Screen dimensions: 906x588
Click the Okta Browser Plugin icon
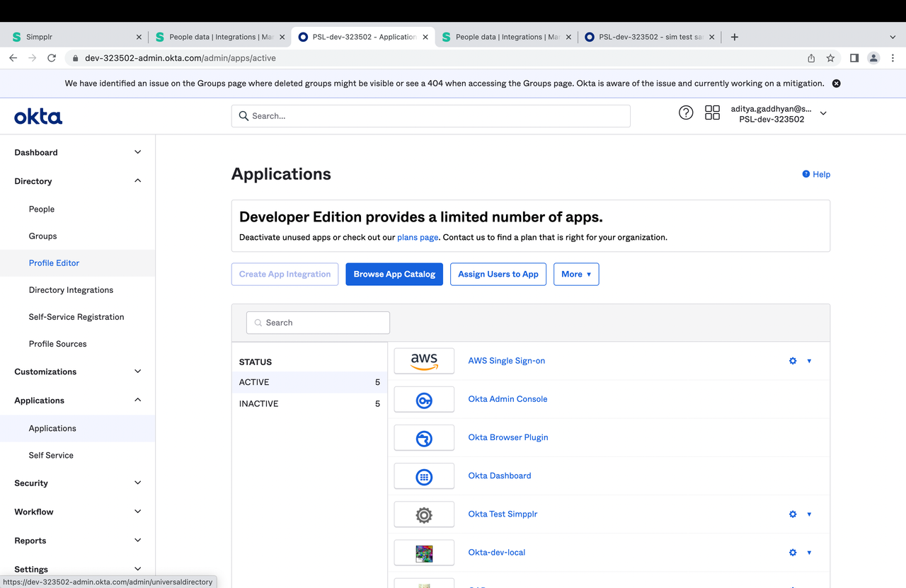(424, 438)
